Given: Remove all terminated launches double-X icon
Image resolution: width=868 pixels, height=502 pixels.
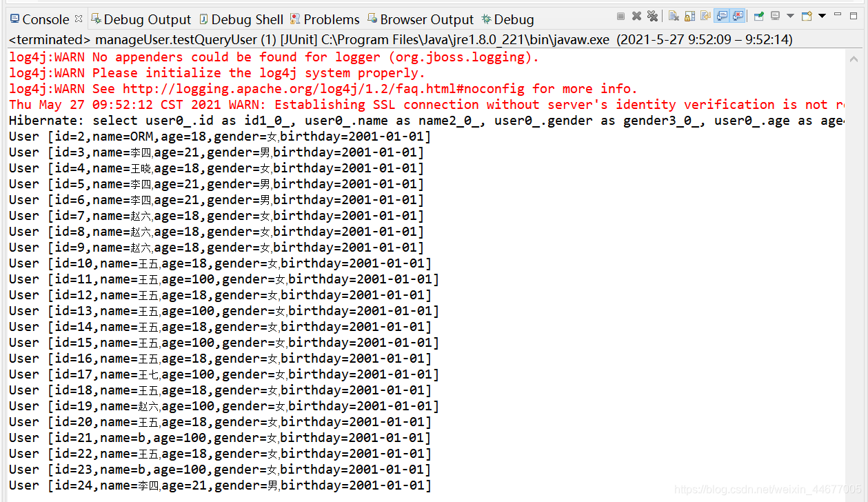Looking at the screenshot, I should coord(652,16).
